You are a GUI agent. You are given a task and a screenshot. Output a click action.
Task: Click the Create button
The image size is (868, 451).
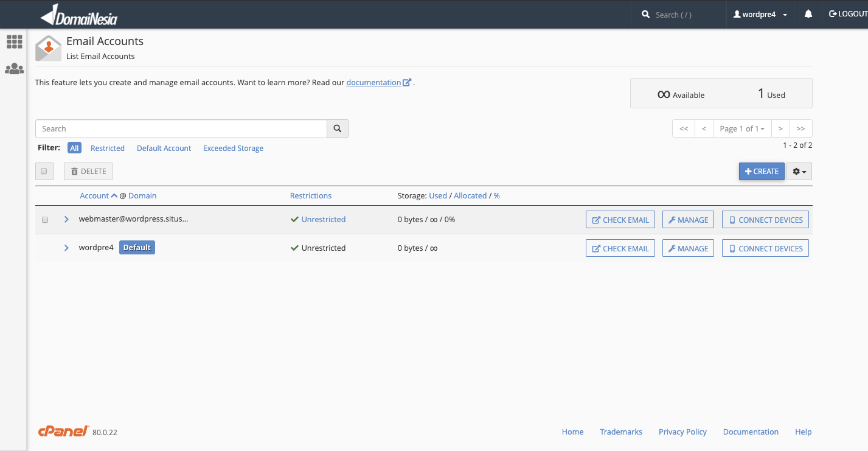pos(762,172)
